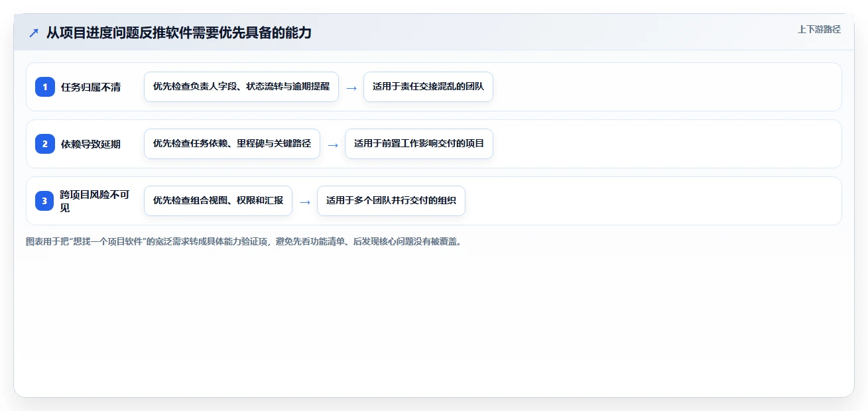Click the box 优先检查任务依赖、里程碑与关键路径
The image size is (868, 411).
click(232, 144)
